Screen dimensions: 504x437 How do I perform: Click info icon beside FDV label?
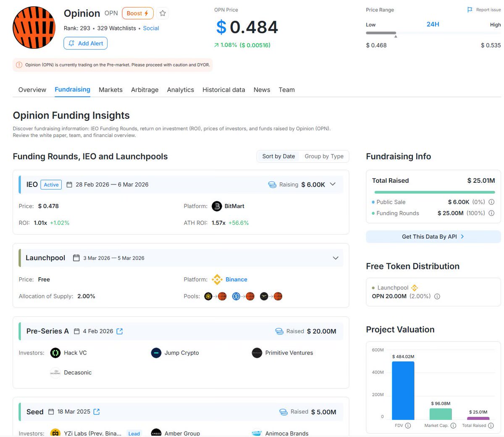408,426
